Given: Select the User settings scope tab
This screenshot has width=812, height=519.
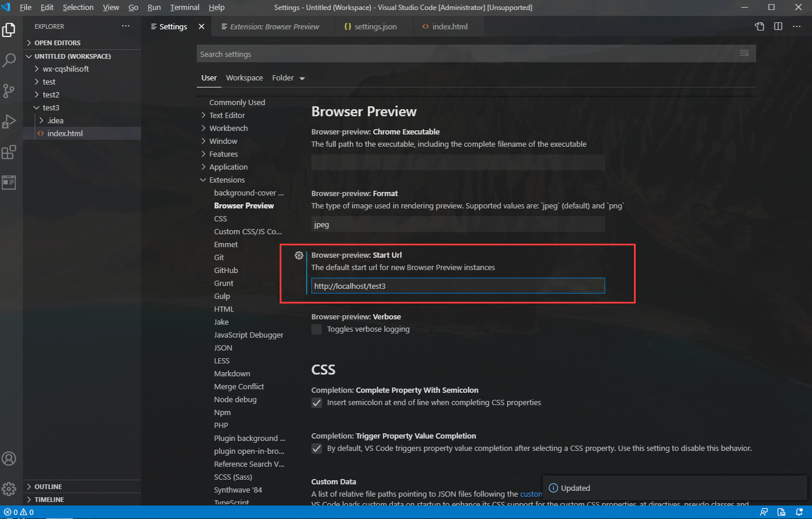Looking at the screenshot, I should tap(209, 78).
